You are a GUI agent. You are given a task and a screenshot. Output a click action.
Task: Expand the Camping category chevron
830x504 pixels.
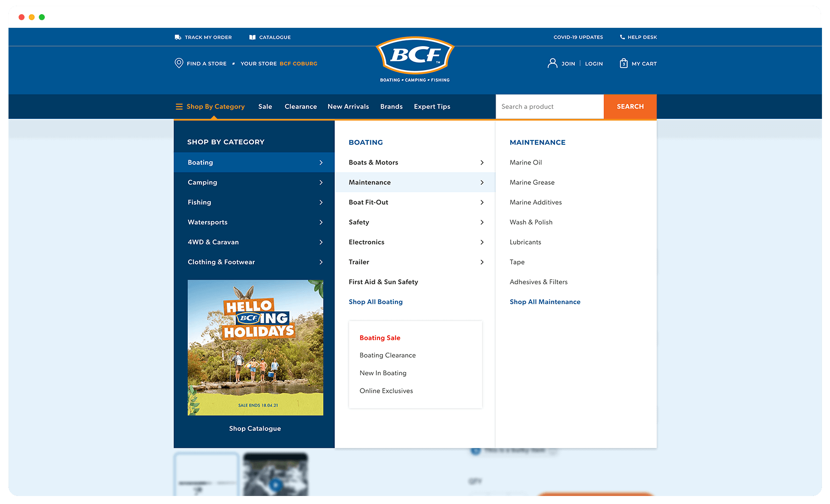tap(321, 182)
